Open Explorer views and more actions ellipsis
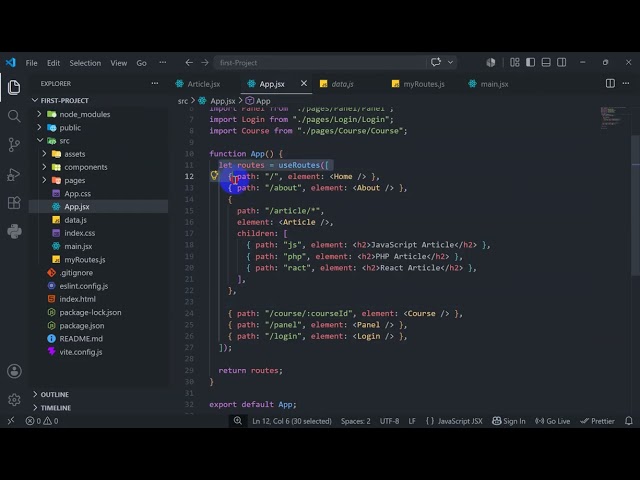This screenshot has width=640, height=480. [155, 83]
